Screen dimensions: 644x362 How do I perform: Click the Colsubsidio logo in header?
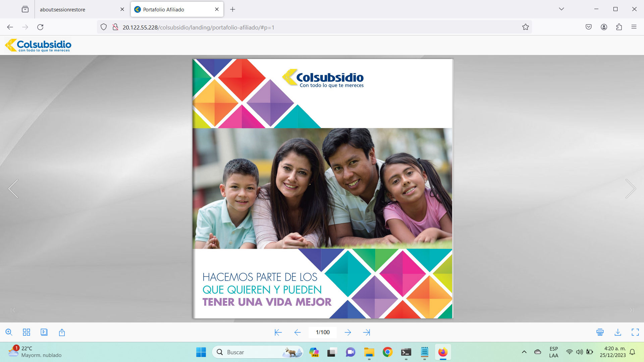38,45
